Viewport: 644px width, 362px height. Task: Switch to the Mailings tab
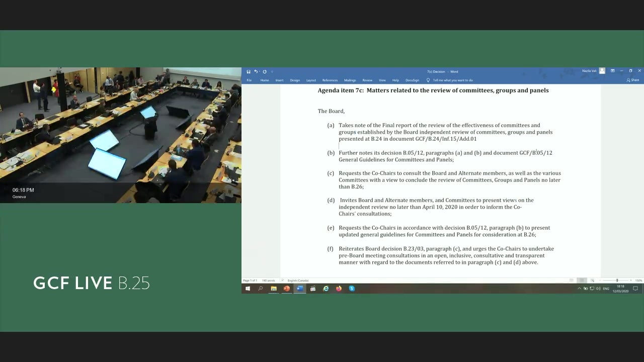[x=350, y=80]
